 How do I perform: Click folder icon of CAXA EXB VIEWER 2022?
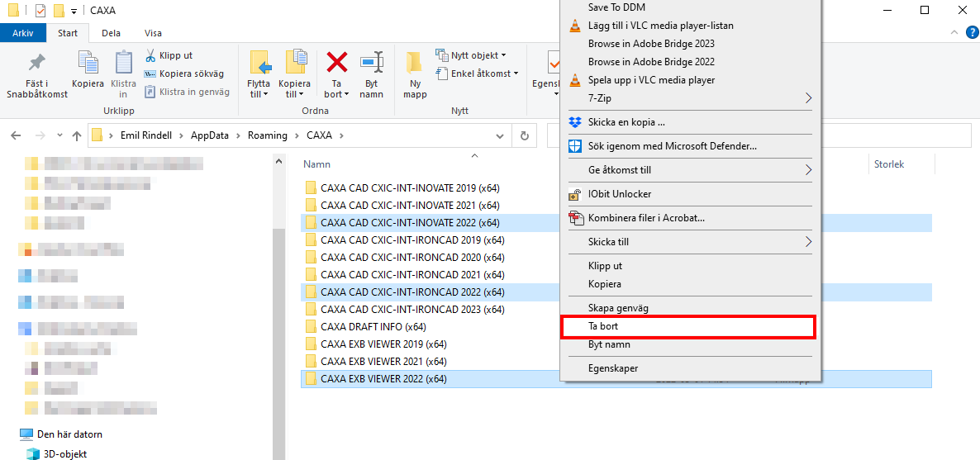(x=311, y=379)
